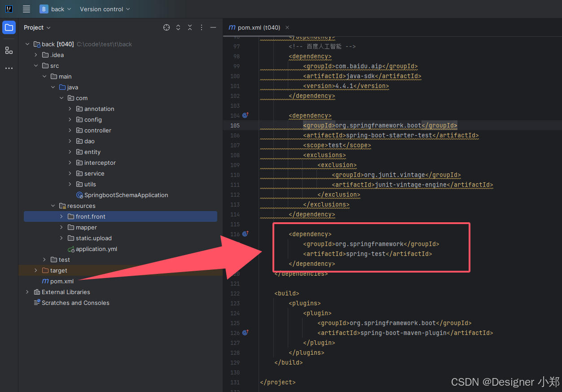This screenshot has height=392, width=562.
Task: Collapse the com package arrow
Action: click(x=61, y=98)
